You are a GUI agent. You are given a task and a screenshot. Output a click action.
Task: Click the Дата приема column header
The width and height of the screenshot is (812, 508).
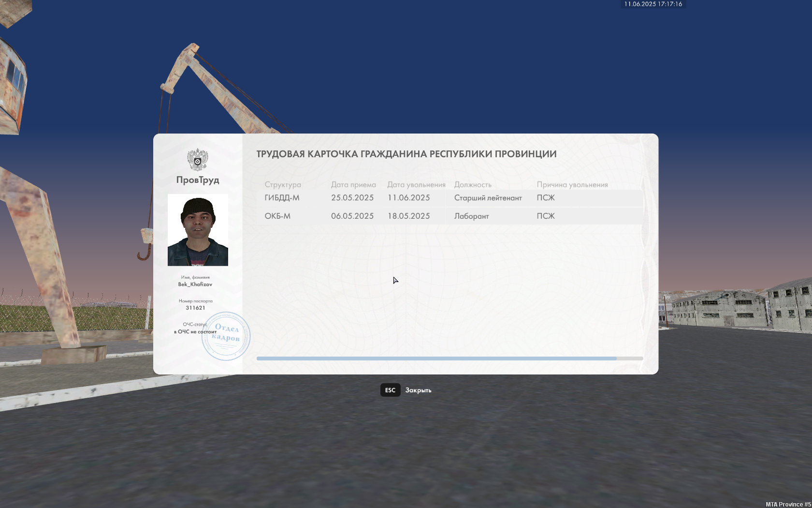pyautogui.click(x=353, y=184)
